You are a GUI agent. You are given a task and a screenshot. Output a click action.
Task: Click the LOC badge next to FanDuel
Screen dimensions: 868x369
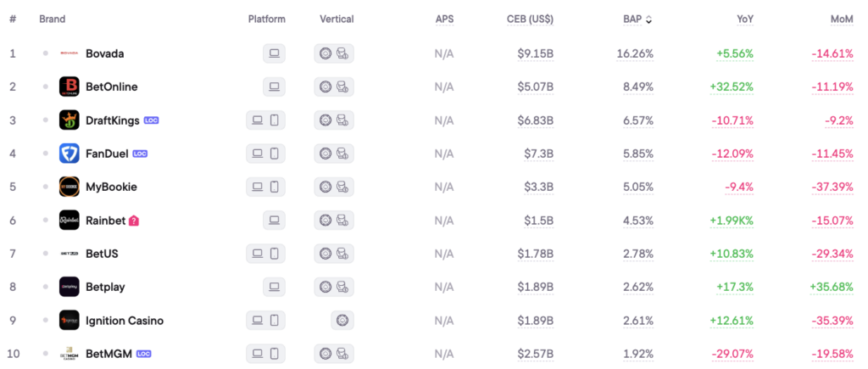point(141,154)
